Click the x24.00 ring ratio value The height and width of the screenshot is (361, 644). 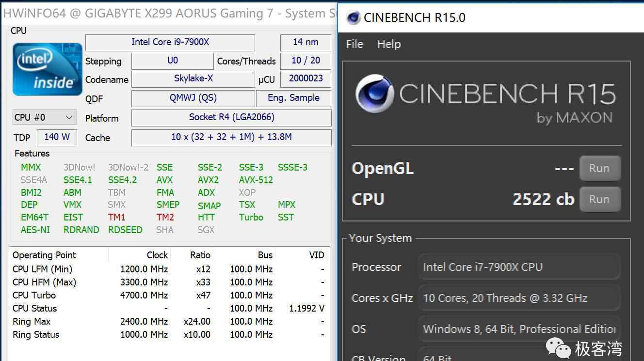tap(197, 321)
